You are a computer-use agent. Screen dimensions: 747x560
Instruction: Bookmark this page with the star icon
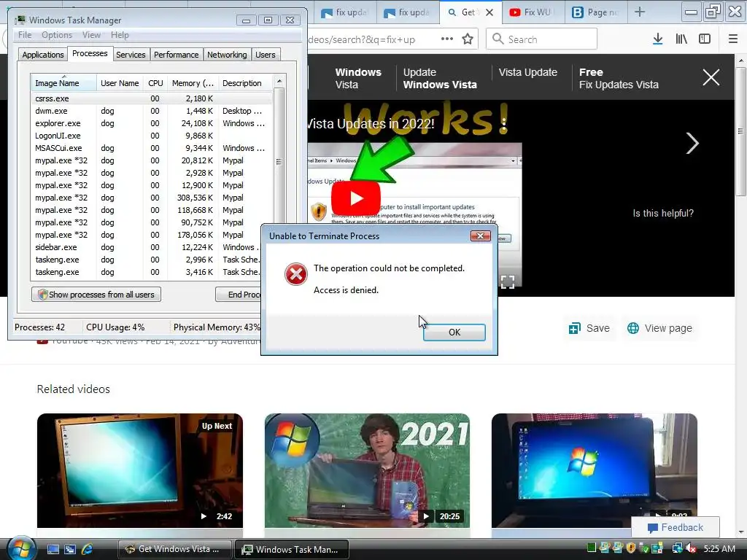click(468, 39)
